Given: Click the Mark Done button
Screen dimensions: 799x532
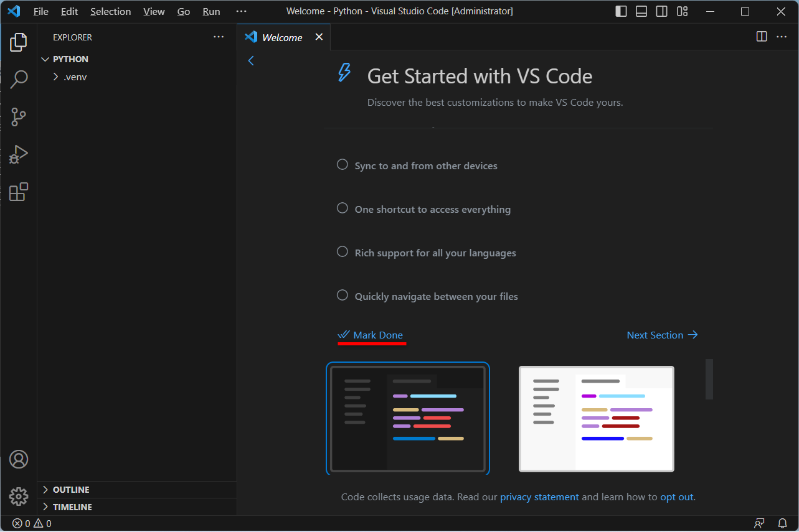Looking at the screenshot, I should (x=371, y=334).
